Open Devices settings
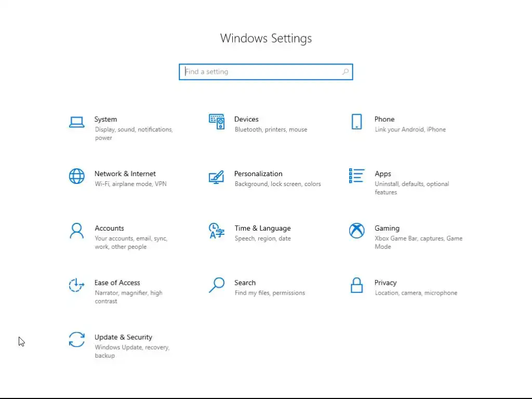This screenshot has width=532, height=399. click(x=246, y=119)
